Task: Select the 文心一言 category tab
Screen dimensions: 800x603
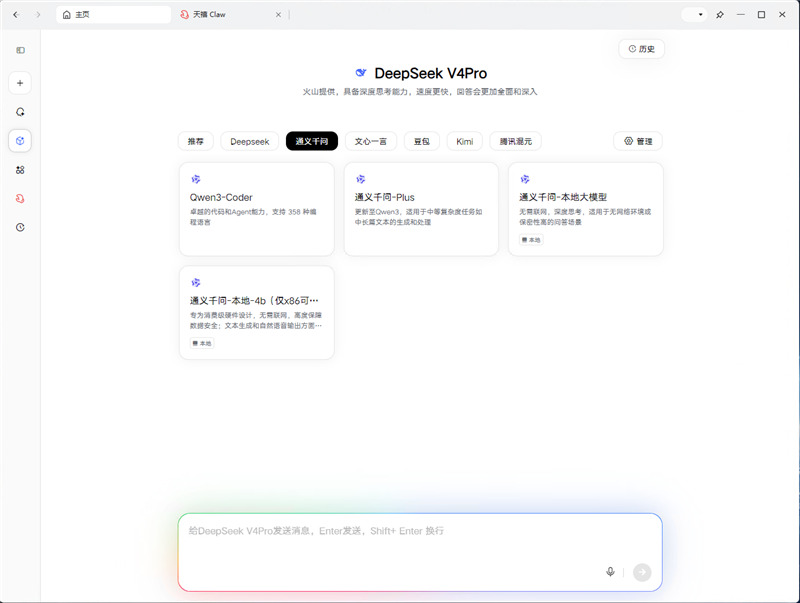Action: (371, 141)
